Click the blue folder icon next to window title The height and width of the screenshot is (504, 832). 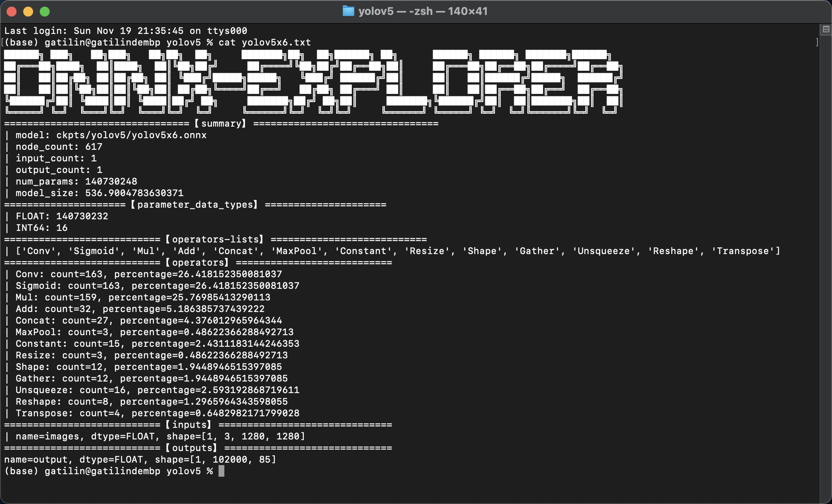click(349, 11)
